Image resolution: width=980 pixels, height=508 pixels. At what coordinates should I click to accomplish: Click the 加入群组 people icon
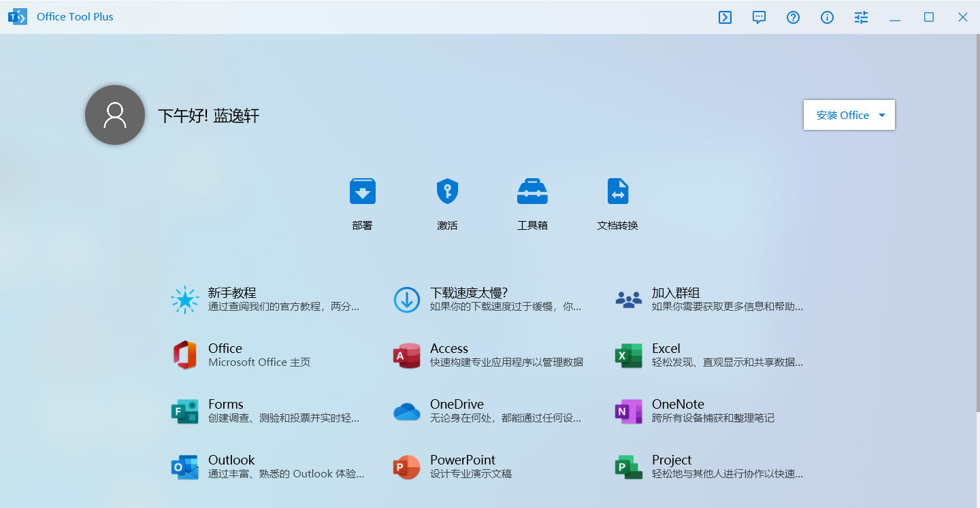point(628,299)
